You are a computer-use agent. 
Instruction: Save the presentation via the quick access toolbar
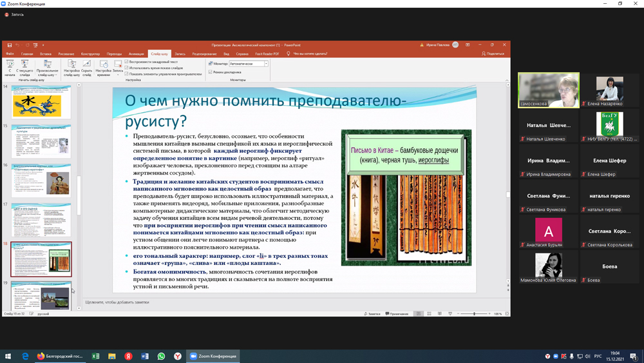(x=10, y=45)
